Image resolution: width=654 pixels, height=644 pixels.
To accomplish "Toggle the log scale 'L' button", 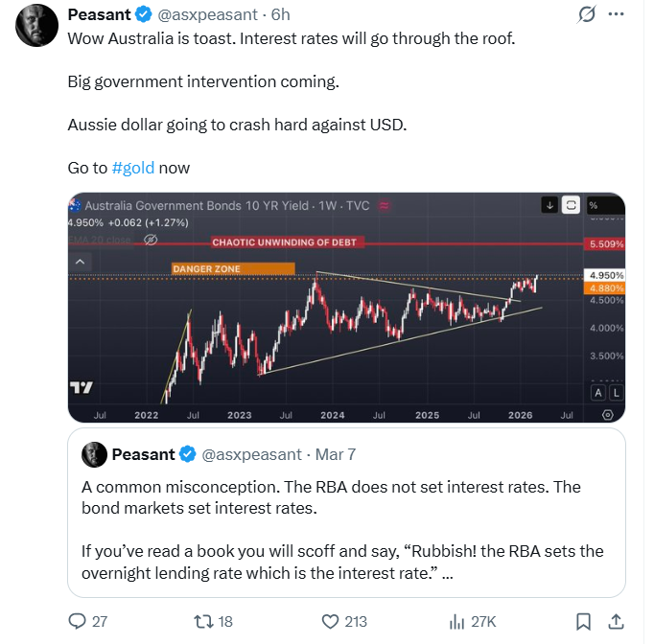I will [x=616, y=392].
